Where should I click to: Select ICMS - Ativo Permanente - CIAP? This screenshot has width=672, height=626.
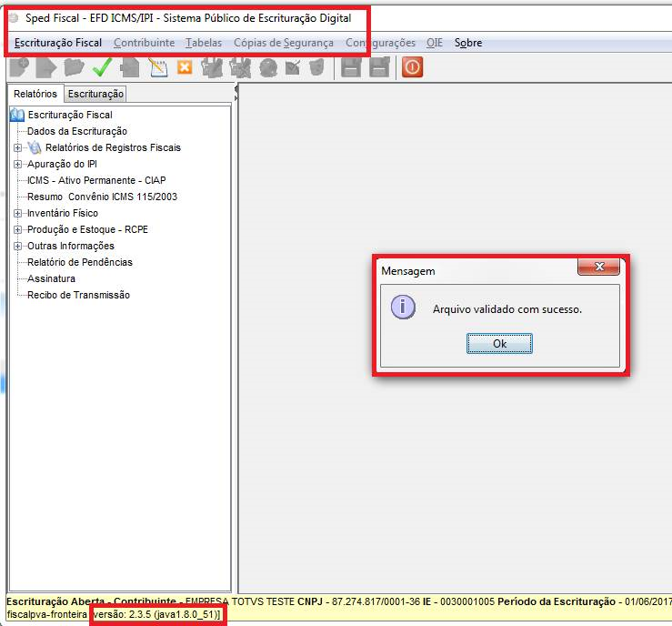96,180
